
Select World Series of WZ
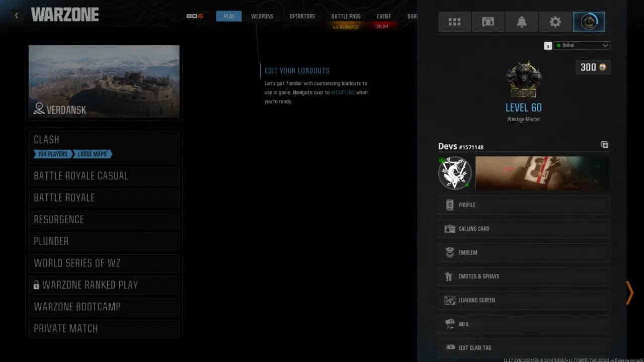(104, 263)
